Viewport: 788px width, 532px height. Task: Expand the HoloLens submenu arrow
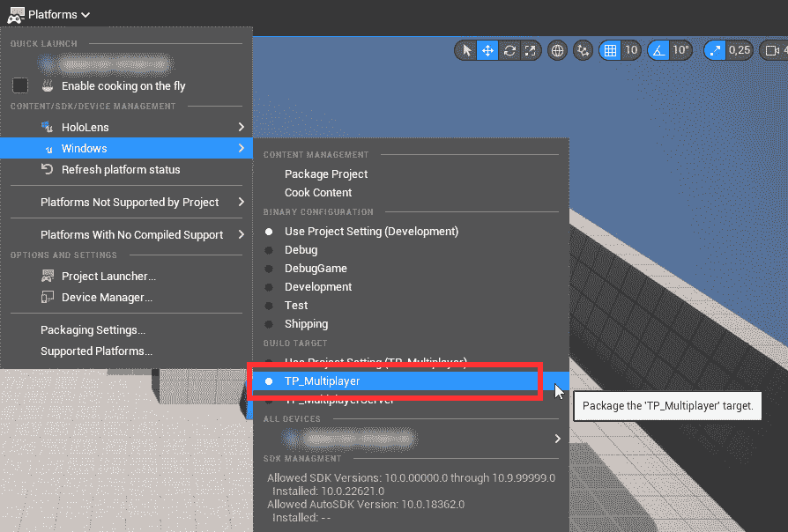point(242,127)
